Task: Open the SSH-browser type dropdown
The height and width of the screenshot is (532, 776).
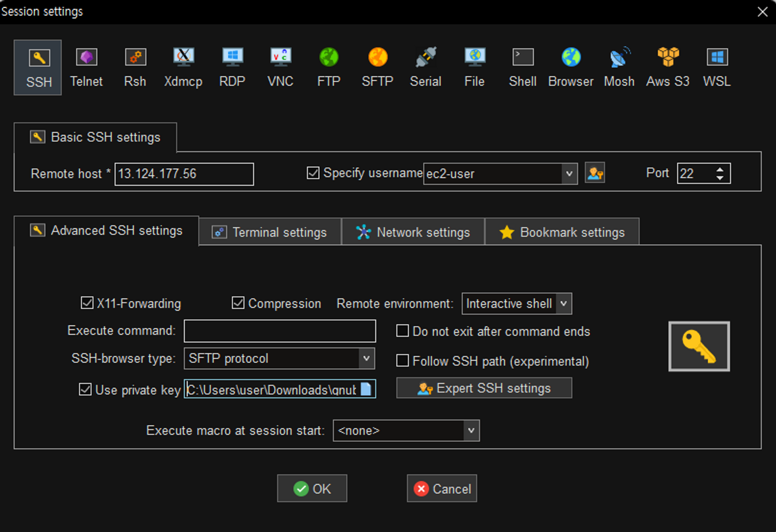Action: (366, 358)
